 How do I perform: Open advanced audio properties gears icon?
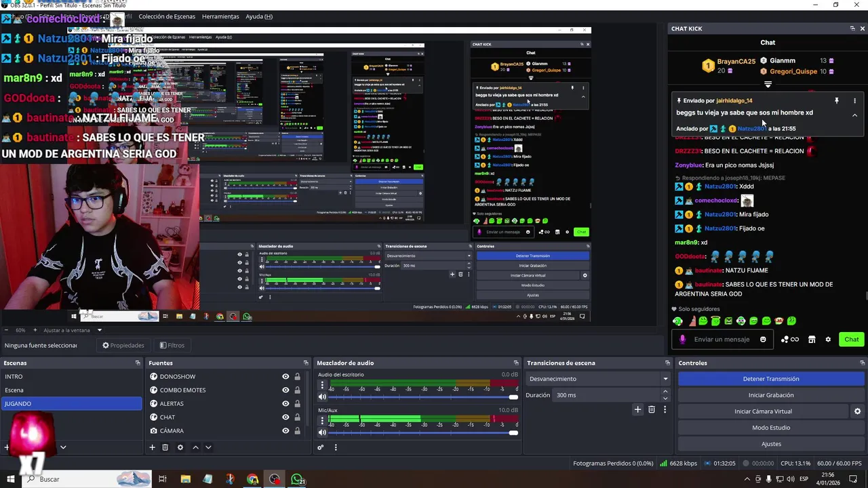[321, 447]
